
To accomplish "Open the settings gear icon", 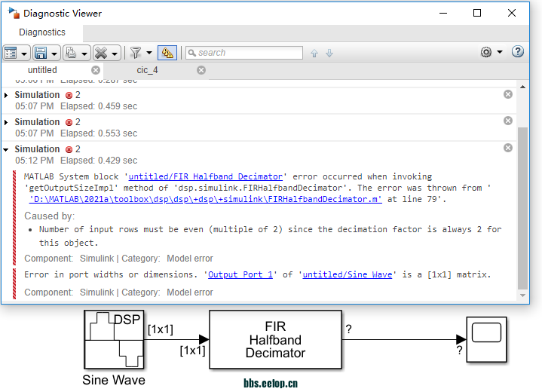I will (486, 52).
